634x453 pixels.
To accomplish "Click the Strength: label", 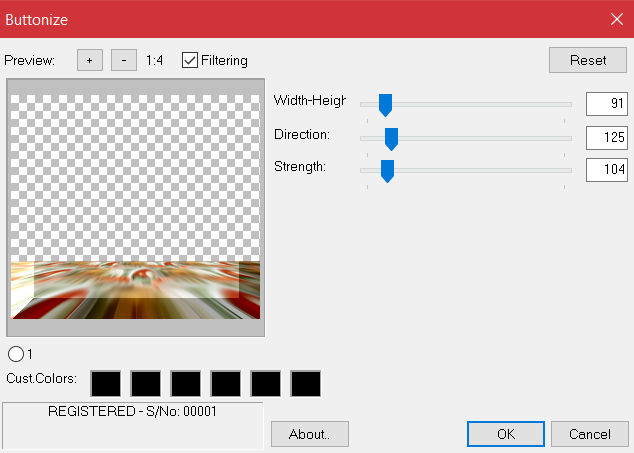I will [x=300, y=167].
